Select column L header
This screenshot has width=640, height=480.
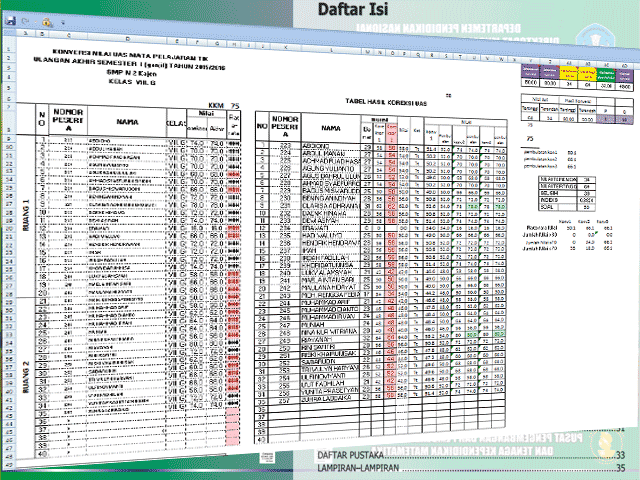(331, 50)
